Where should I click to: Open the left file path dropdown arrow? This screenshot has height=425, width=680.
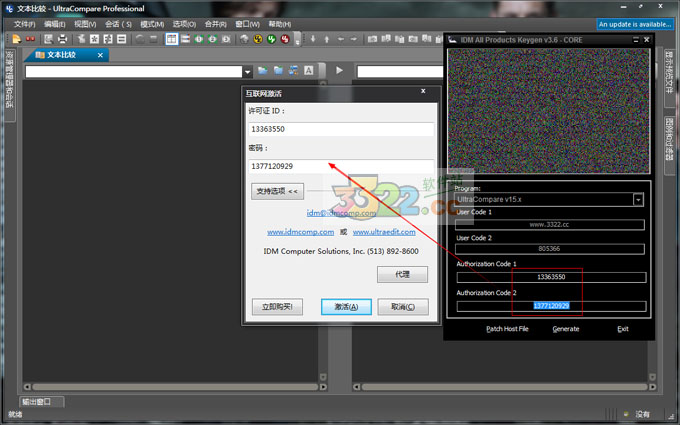(x=247, y=72)
